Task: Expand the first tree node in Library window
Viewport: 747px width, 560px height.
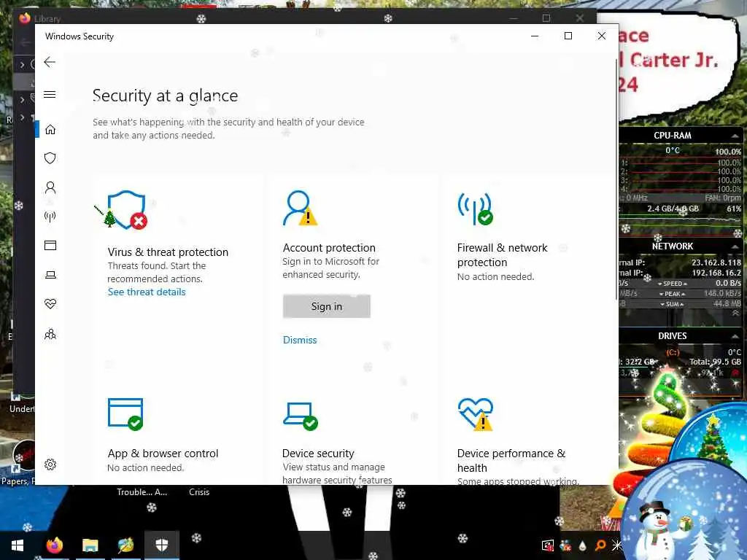Action: 23,64
